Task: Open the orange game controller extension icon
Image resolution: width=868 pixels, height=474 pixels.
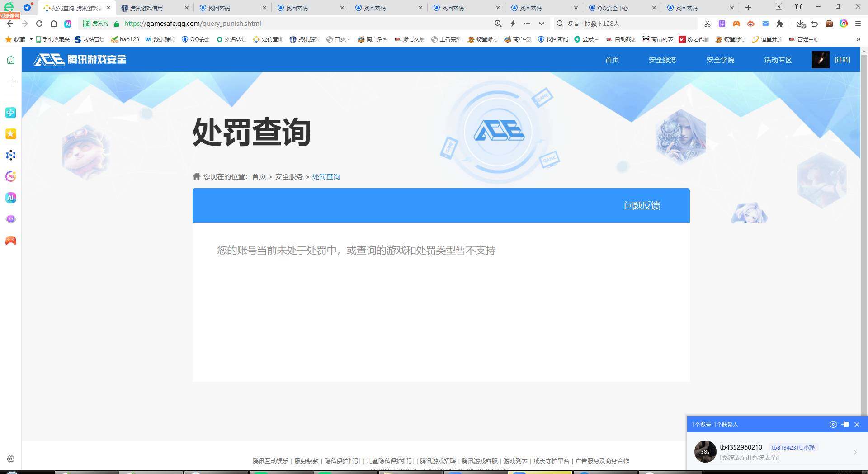Action: 736,24
